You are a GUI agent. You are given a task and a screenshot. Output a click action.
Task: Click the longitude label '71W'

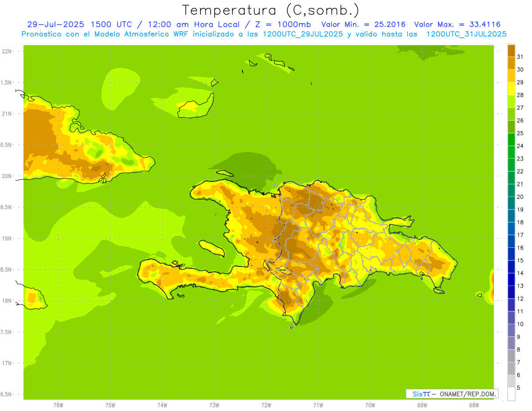318,405
